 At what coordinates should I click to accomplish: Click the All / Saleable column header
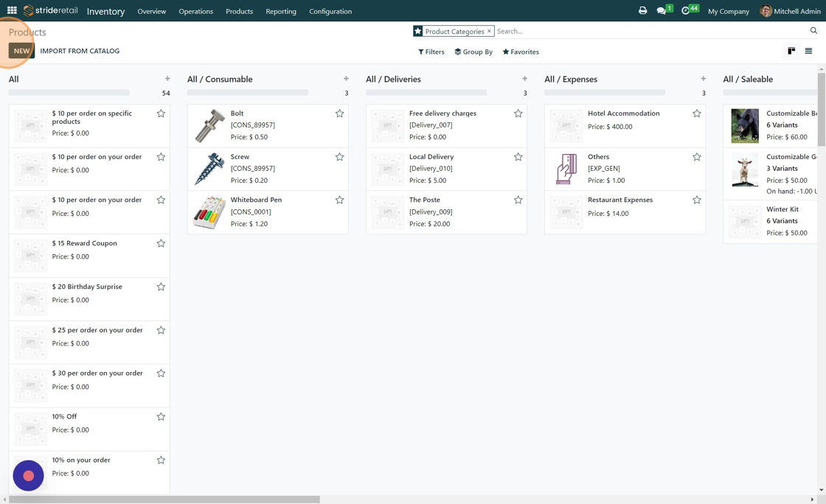pyautogui.click(x=748, y=79)
